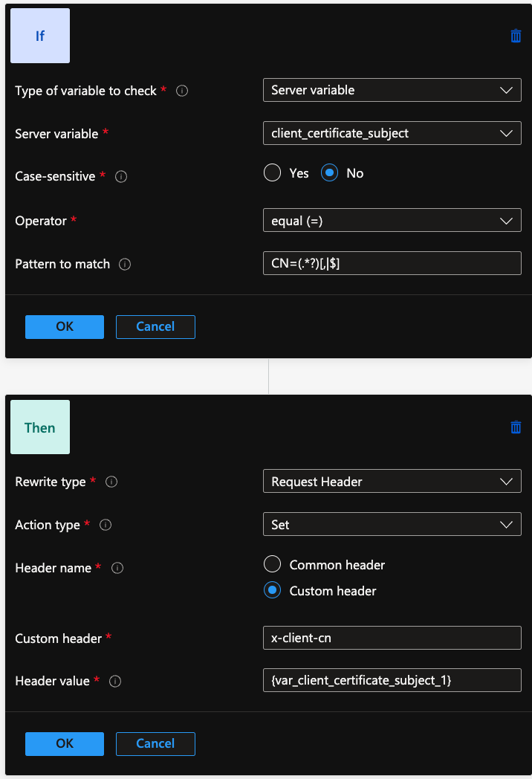Screen dimensions: 532x779
Task: Open the Type of variable to check dropdown
Action: (x=392, y=90)
